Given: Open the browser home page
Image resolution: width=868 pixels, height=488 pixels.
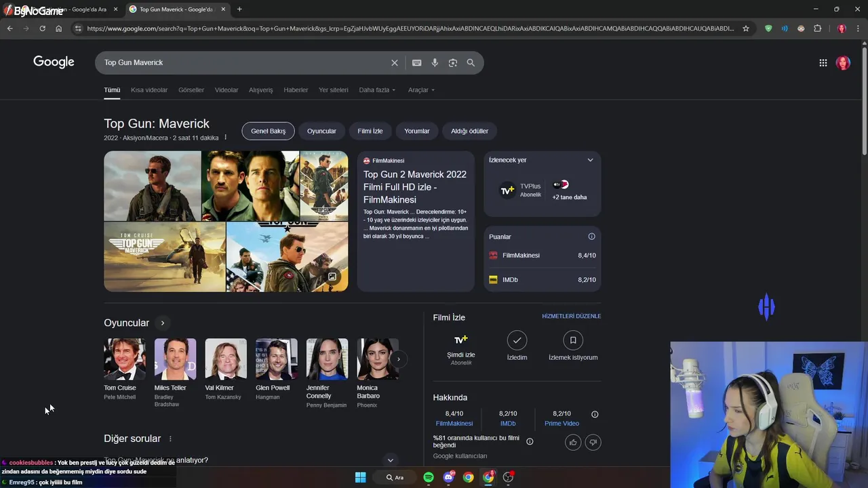Looking at the screenshot, I should pos(58,28).
